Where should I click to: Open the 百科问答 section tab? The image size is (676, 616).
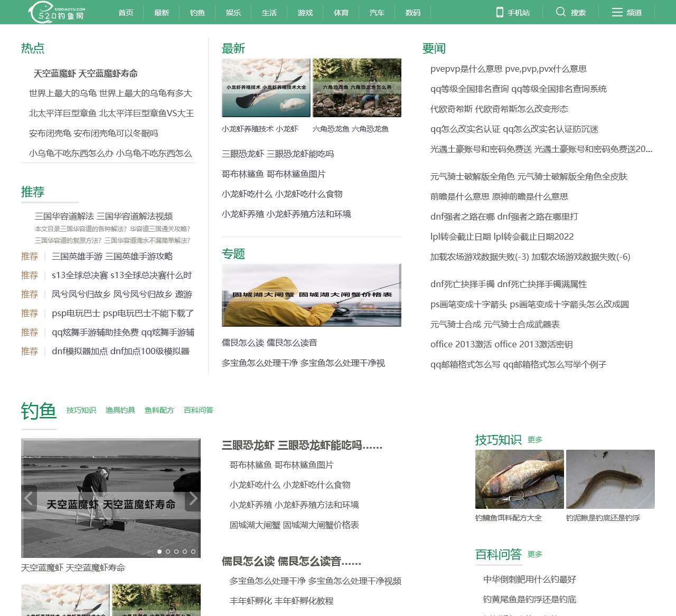198,410
